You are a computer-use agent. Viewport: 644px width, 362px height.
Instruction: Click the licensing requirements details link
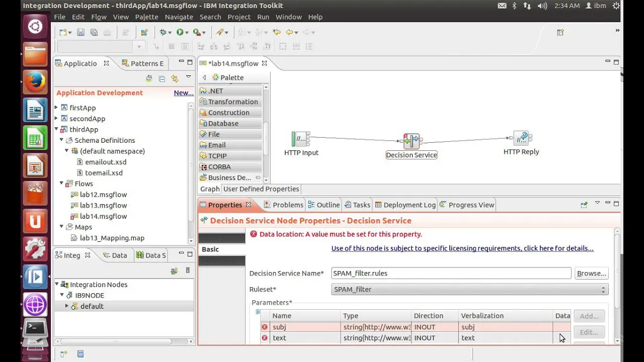(x=462, y=248)
